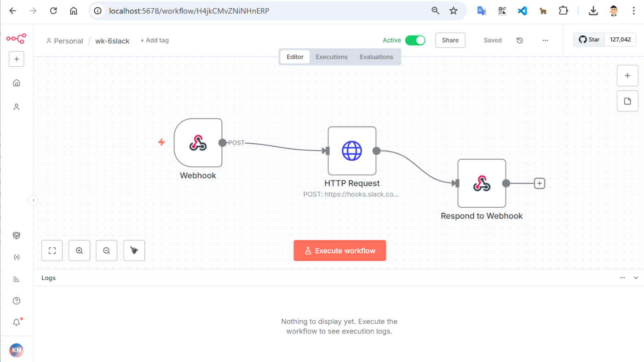
Task: Bookmark this page with the star icon
Action: point(454,11)
